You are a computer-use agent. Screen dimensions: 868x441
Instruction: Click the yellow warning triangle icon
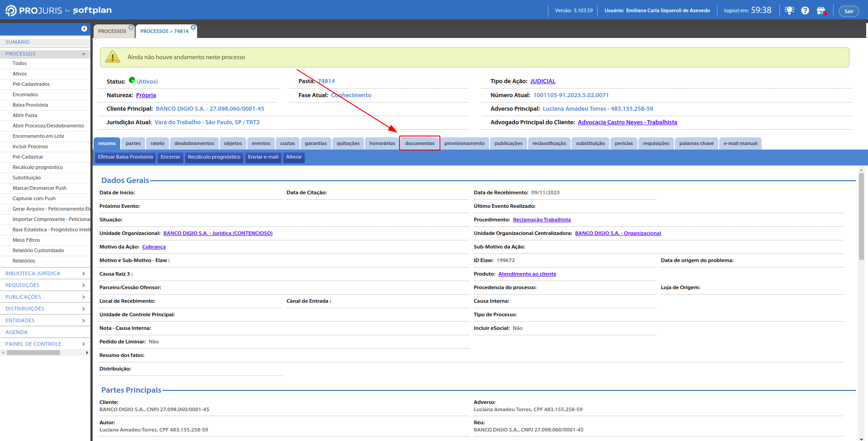[113, 57]
